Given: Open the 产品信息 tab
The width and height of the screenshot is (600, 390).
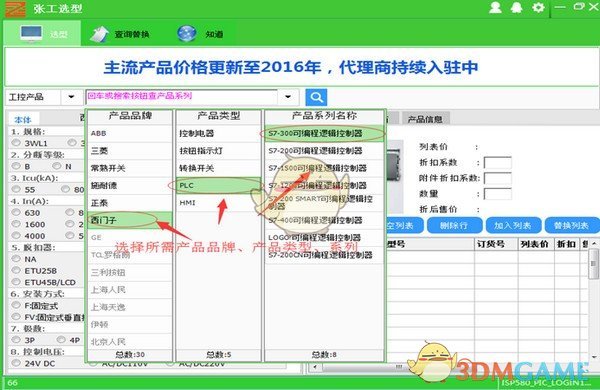Looking at the screenshot, I should tap(425, 119).
